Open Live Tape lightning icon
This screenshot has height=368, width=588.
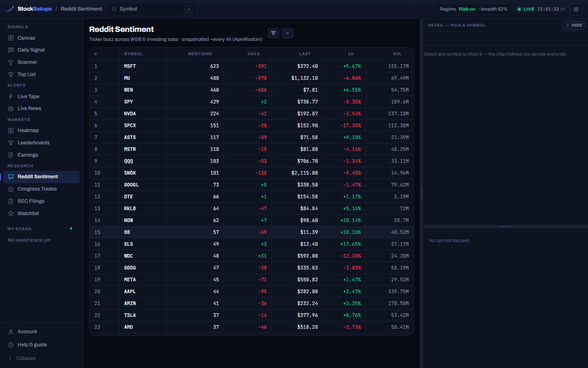(11, 96)
